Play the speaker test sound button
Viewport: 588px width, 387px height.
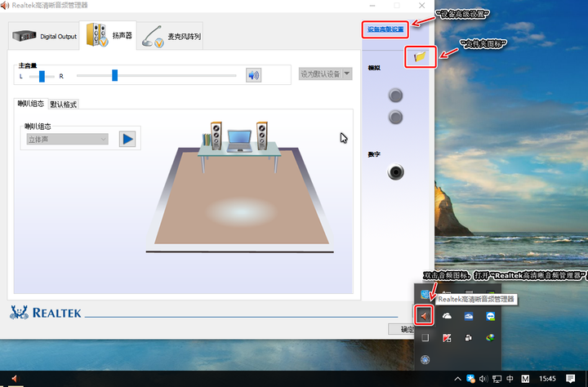127,139
